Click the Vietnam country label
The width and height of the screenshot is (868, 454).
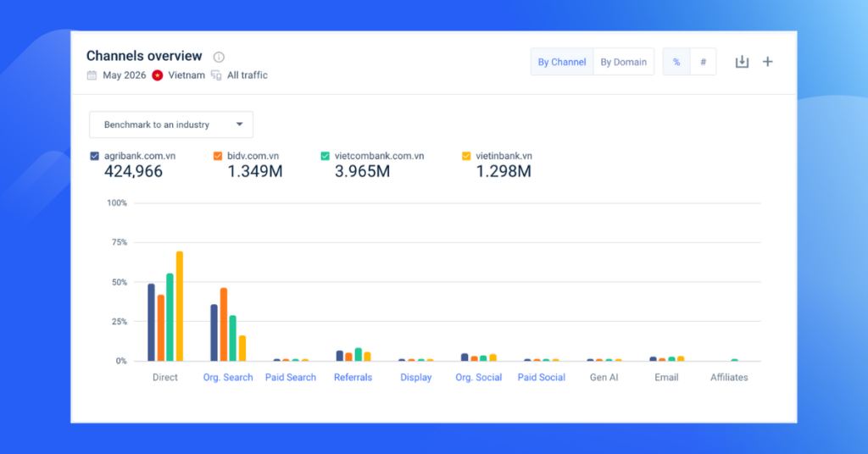pos(186,75)
